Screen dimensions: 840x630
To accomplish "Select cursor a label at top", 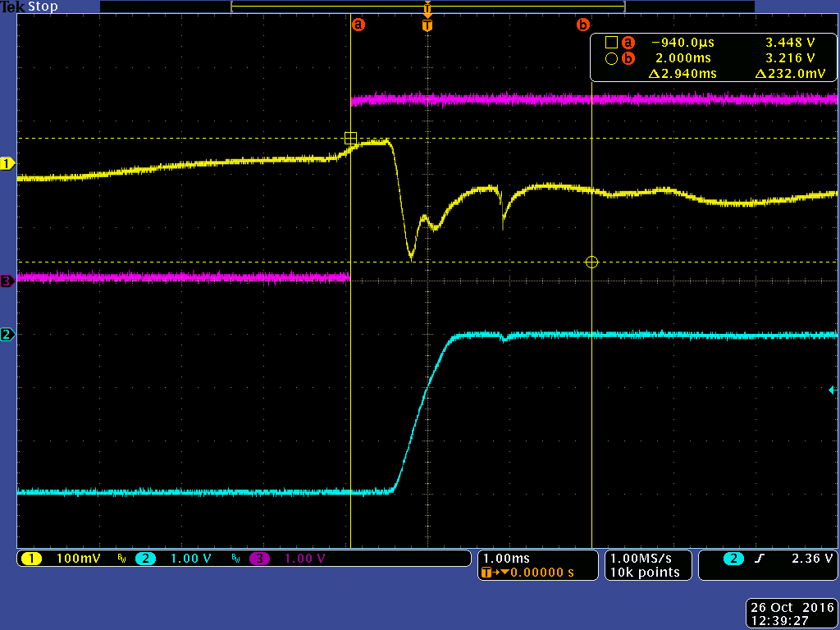I will click(x=358, y=25).
